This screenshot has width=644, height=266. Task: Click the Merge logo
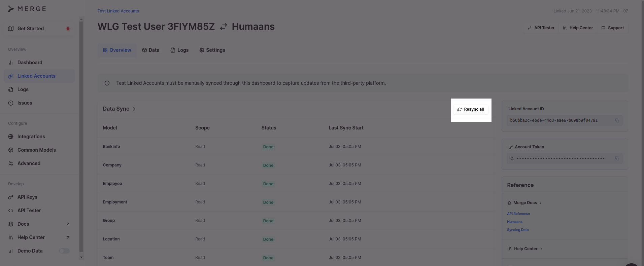coord(27,9)
